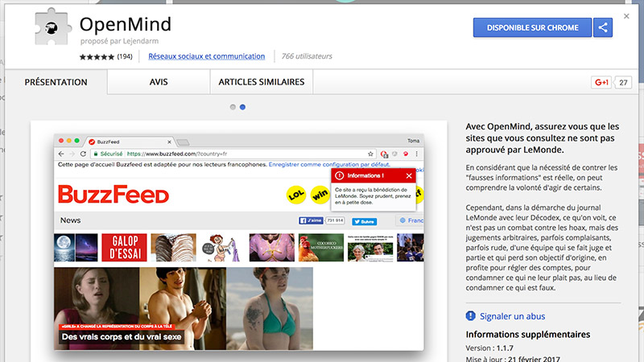Screen dimensions: 644x362
Task: Click the Galop d'essai thumbnail
Action: click(x=124, y=248)
